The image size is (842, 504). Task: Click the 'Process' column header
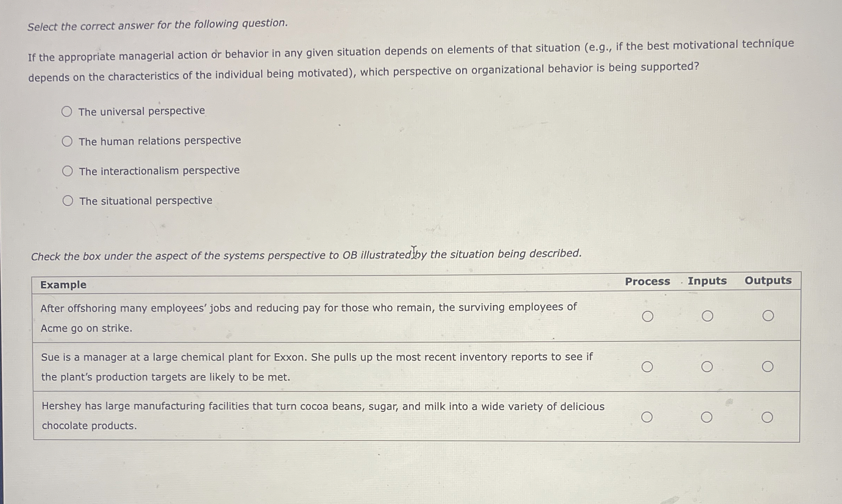pos(647,281)
